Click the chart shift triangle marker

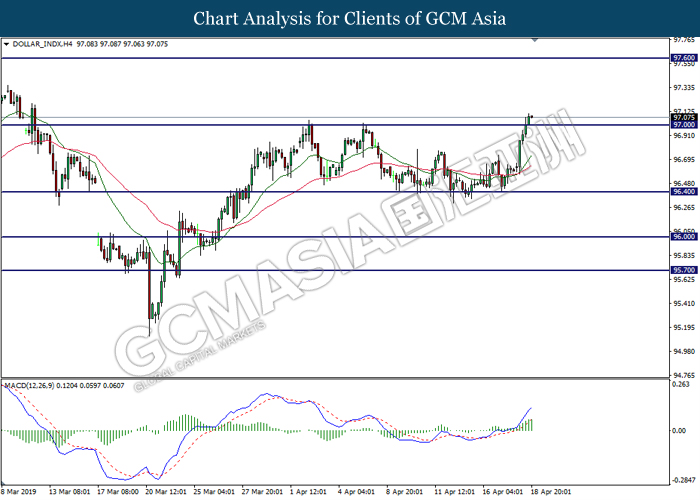(x=538, y=40)
